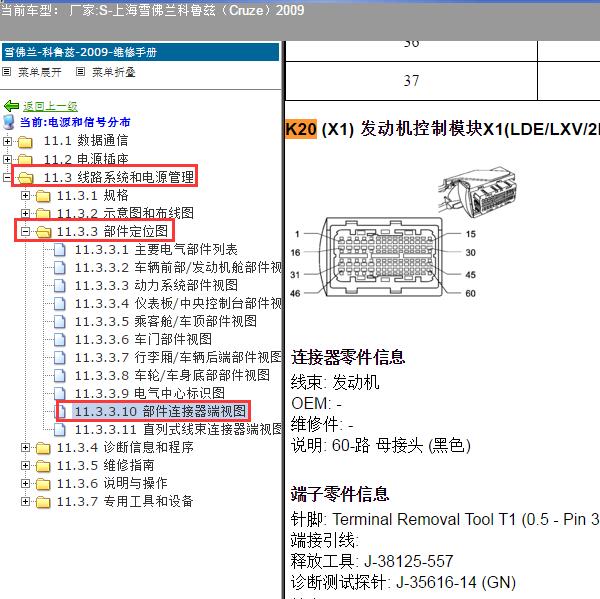
Task: Expand the 11.3.4 诊断信息和程序 node
Action: (x=25, y=447)
